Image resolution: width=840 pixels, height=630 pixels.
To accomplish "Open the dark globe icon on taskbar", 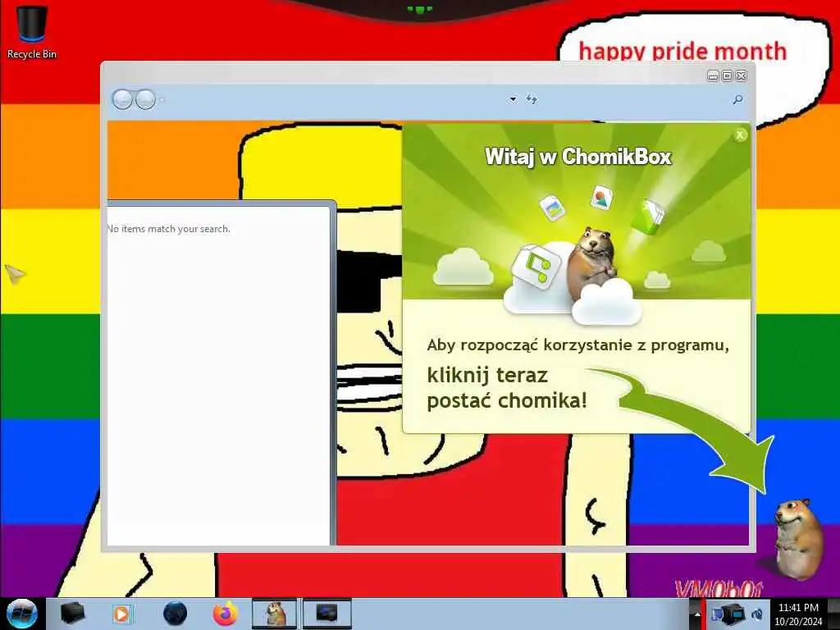I will (x=176, y=614).
